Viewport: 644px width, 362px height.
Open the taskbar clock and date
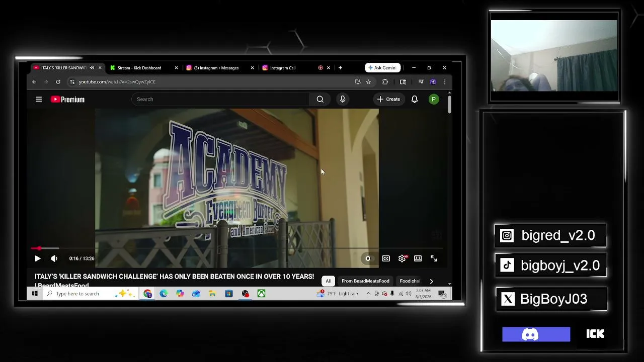click(x=424, y=294)
